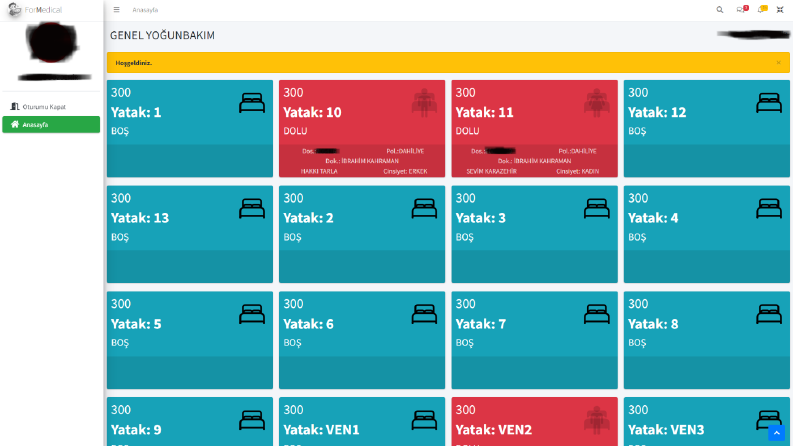The image size is (793, 446).
Task: Open the Yatak: 1 title
Action: point(136,112)
